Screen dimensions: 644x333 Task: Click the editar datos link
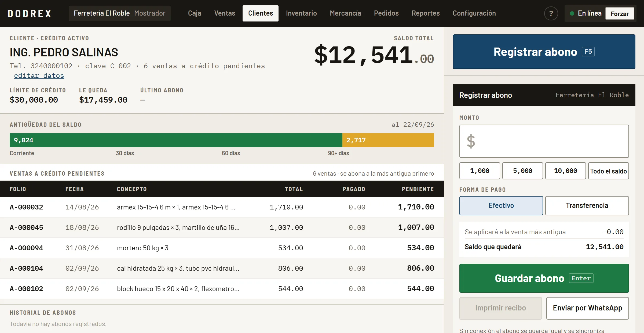[39, 76]
